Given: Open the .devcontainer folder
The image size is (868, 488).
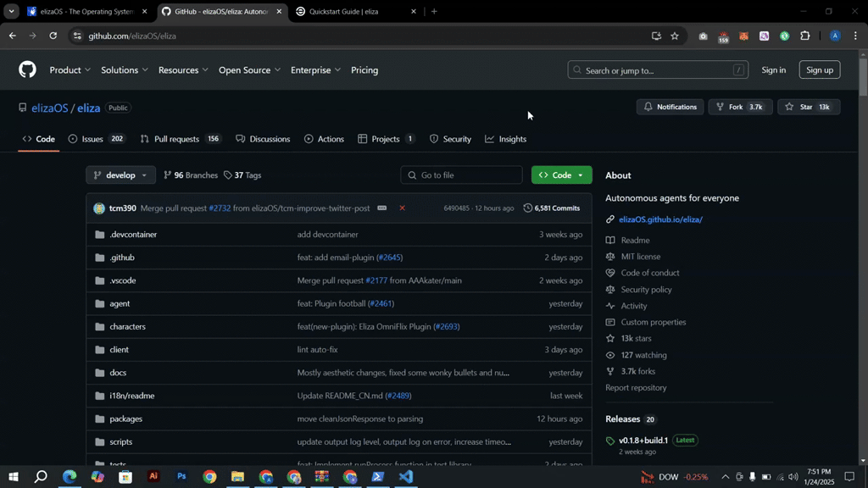Looking at the screenshot, I should click(x=133, y=234).
